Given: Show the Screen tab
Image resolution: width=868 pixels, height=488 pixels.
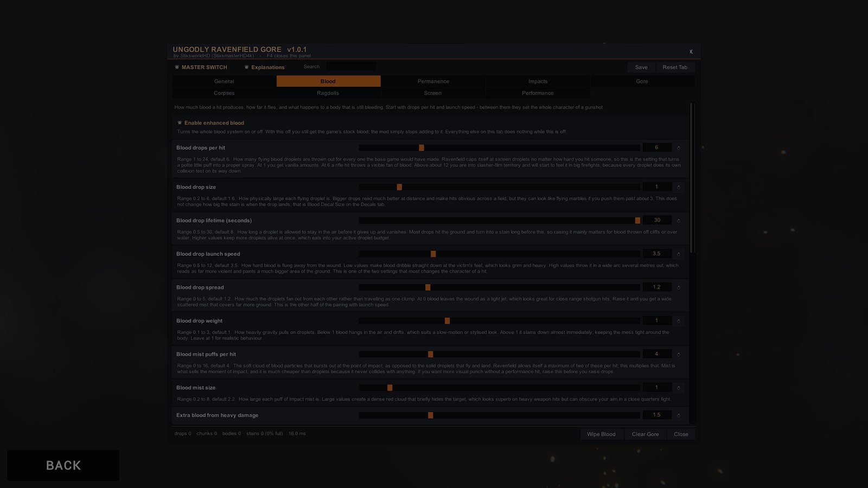Looking at the screenshot, I should pos(433,93).
